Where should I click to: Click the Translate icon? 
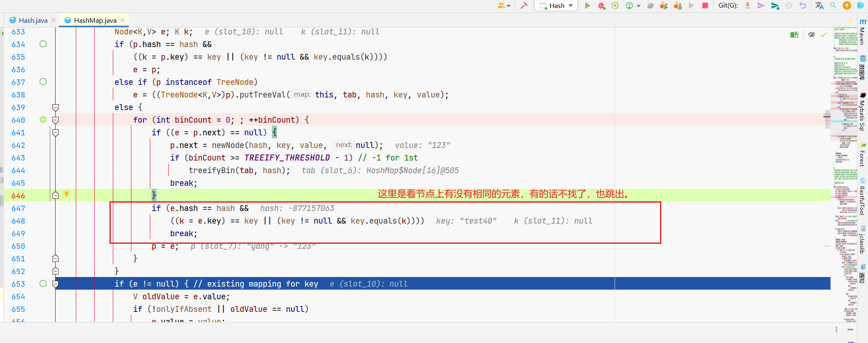pos(819,5)
